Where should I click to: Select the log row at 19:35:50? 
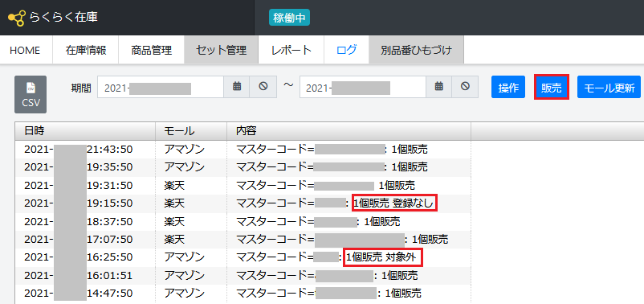243,167
